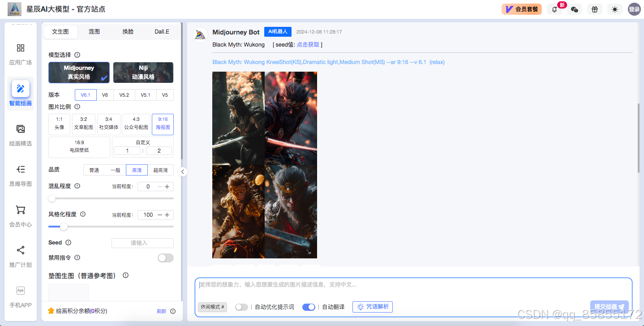Open the 推广计划 share icon
This screenshot has width=644, height=326.
point(21,250)
